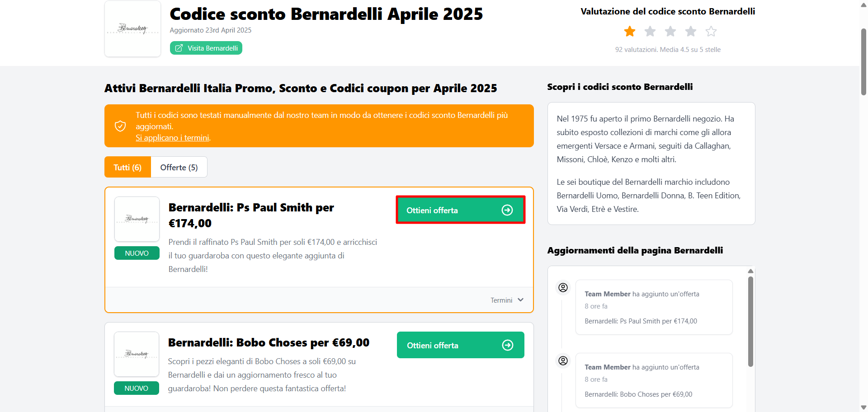Click the Bernardelli logo thumbnail at page top
Screen dimensions: 868x412
pos(132,28)
